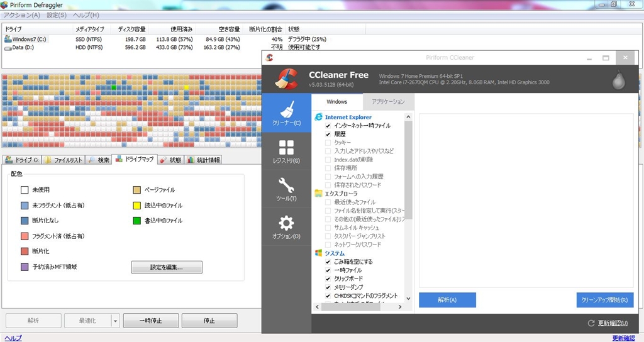Click the Internet Explorer icon in the cleaner list
The image size is (644, 342).
[x=318, y=117]
